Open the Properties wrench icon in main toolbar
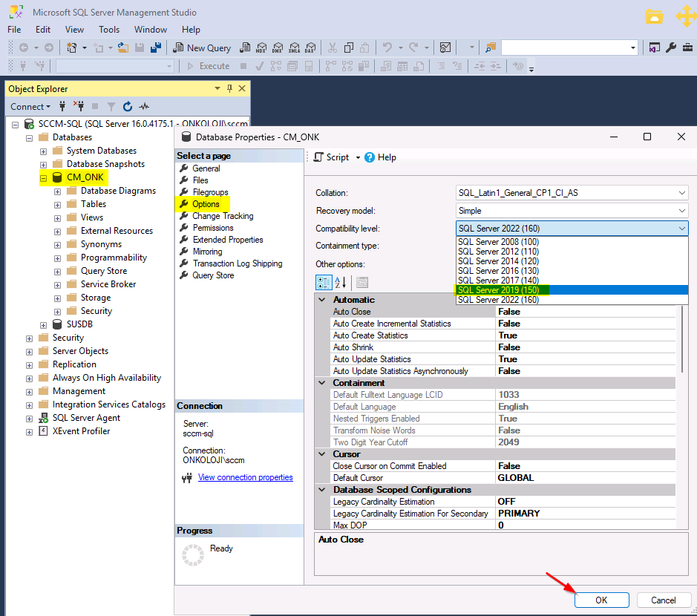Screen dimensions: 697x616 671,47
